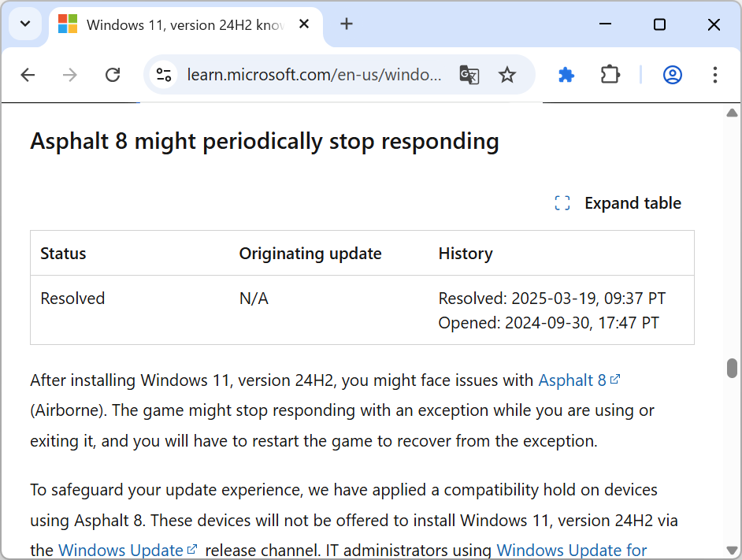Open the blue puzzle extension icon
The height and width of the screenshot is (560, 742).
[566, 75]
